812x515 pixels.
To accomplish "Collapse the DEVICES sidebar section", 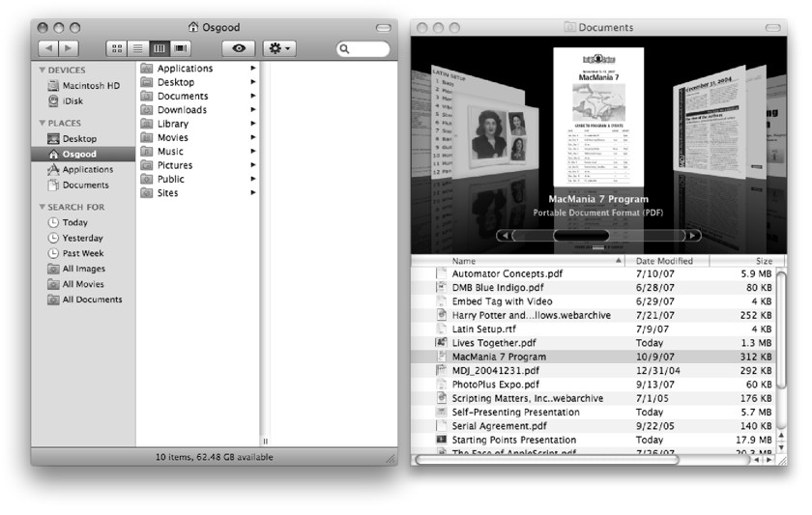I will point(43,71).
